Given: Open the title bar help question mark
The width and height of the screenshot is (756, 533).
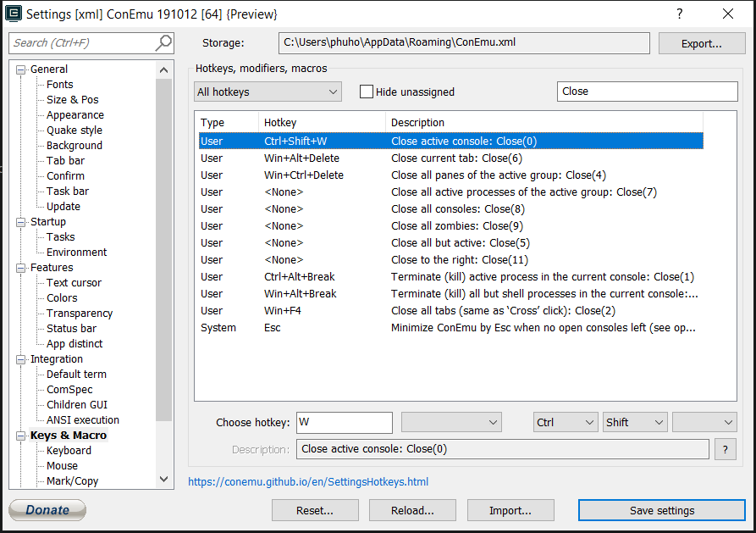Looking at the screenshot, I should pos(679,13).
